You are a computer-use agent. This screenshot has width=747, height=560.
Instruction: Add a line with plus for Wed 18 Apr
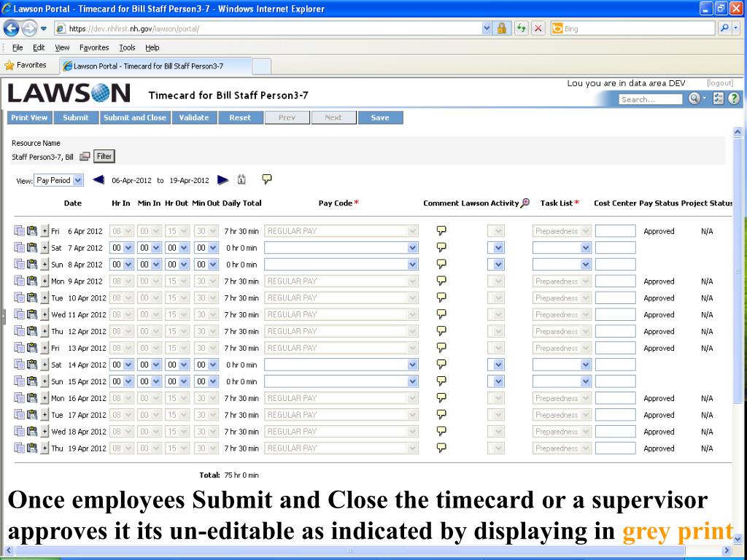pyautogui.click(x=44, y=432)
